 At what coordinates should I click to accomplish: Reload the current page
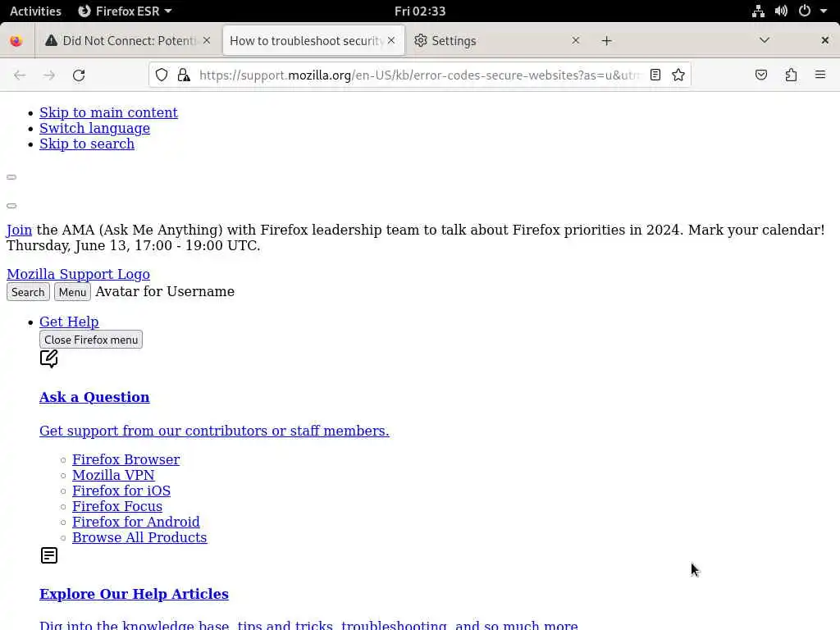pos(79,75)
